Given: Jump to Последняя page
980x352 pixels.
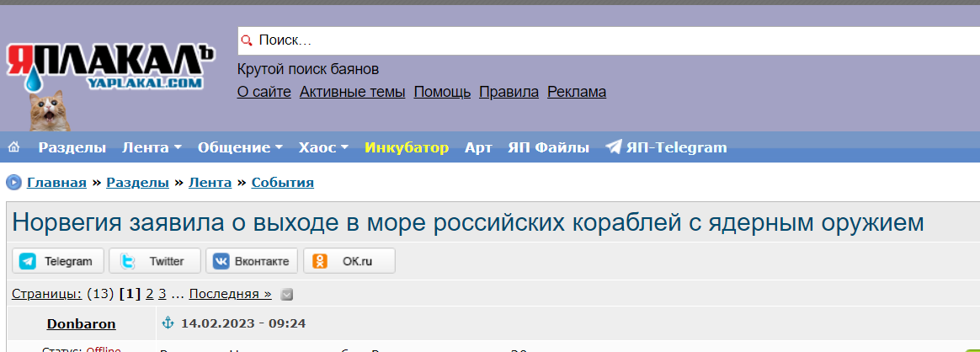Looking at the screenshot, I should pyautogui.click(x=231, y=294).
